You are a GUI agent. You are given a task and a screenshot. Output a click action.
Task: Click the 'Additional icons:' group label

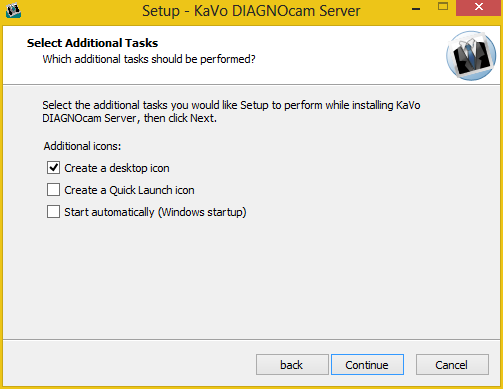pos(82,146)
